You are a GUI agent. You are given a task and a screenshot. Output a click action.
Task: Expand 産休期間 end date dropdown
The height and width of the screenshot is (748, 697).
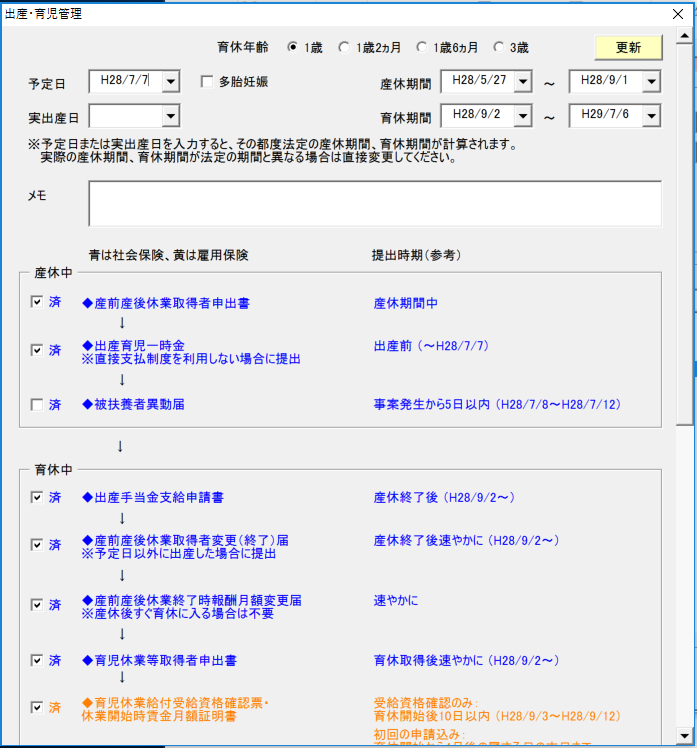[651, 82]
